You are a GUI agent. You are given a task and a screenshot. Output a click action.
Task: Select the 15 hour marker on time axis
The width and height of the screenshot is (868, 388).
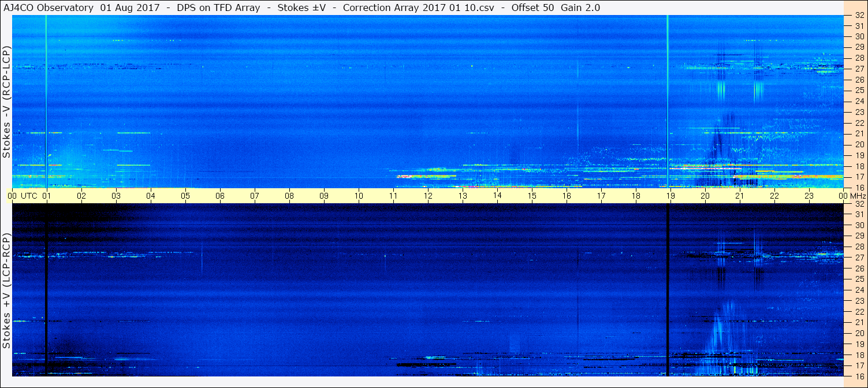pos(532,196)
